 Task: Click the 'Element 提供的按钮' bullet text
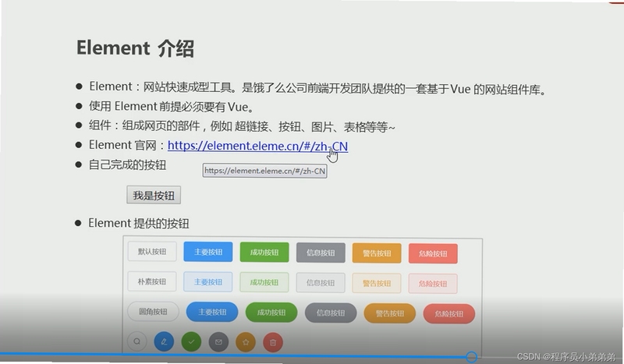click(139, 223)
